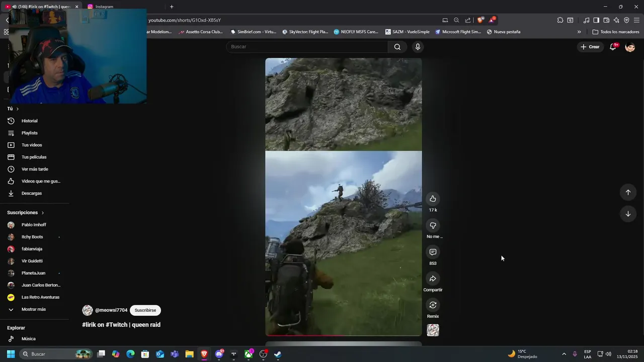Dislike the short with thumbs down icon
This screenshot has width=644, height=362.
(x=433, y=225)
